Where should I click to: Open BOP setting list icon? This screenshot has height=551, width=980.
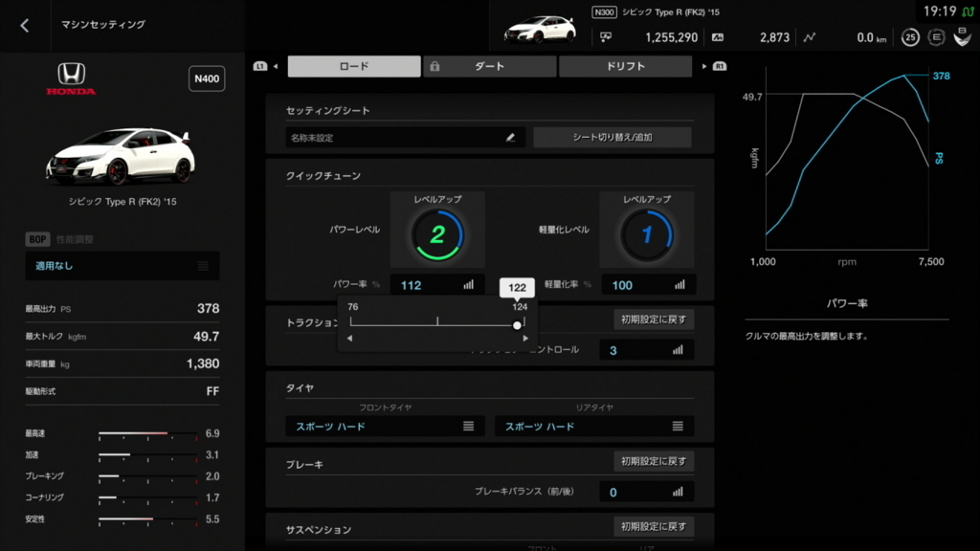pyautogui.click(x=203, y=266)
